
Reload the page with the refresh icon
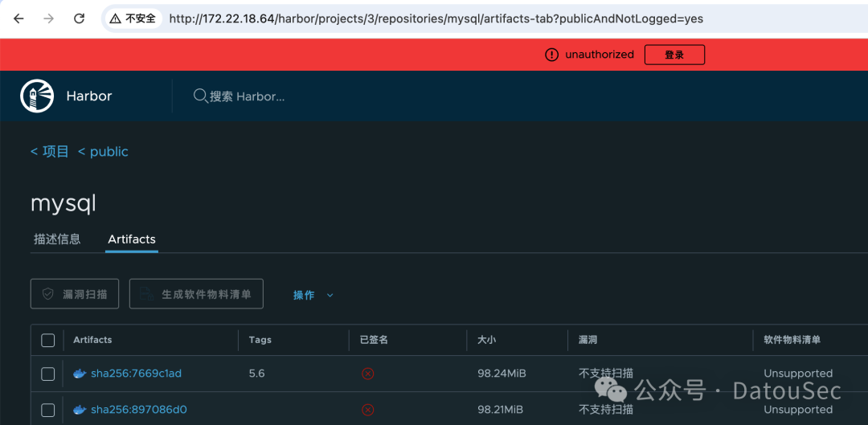click(79, 18)
